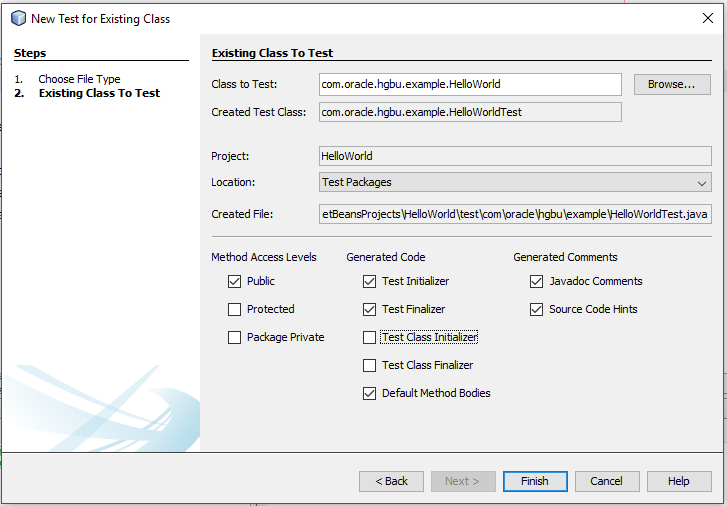Check the Test Class Initializer option

pyautogui.click(x=370, y=338)
